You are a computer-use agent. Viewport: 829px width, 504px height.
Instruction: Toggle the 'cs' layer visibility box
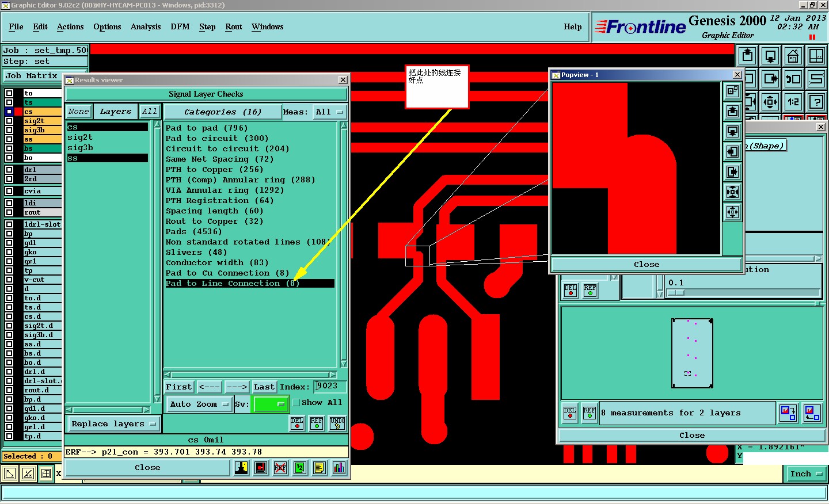pyautogui.click(x=9, y=112)
